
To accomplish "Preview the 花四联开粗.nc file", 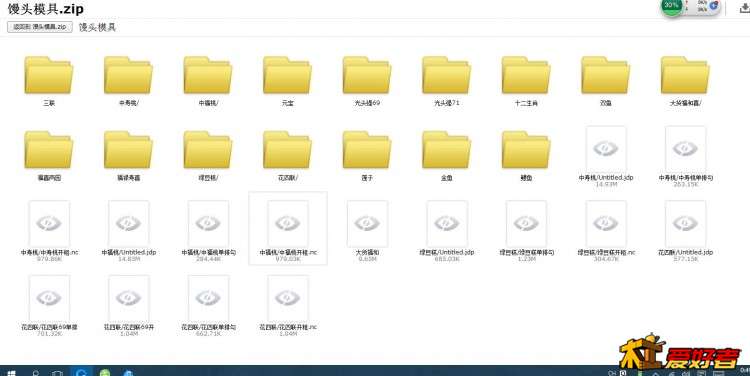I will coord(288,298).
